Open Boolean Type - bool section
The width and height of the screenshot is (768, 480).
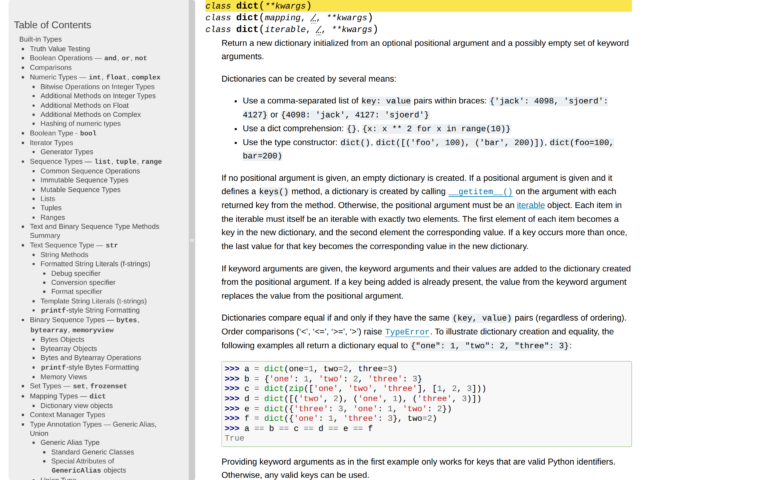63,133
